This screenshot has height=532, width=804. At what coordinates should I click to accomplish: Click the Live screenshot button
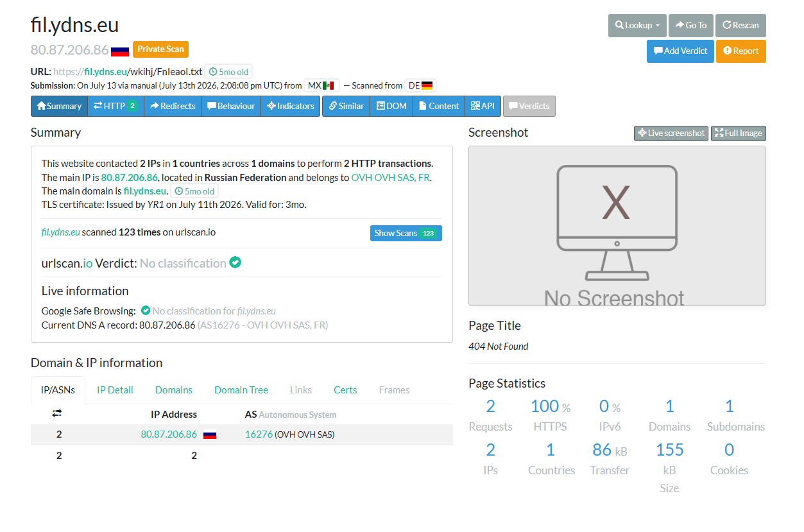tap(671, 133)
